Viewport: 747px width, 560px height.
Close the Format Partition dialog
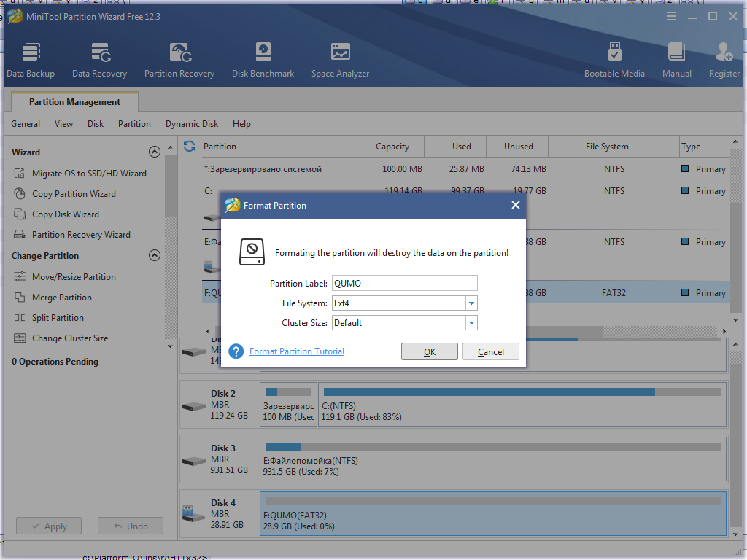point(516,205)
